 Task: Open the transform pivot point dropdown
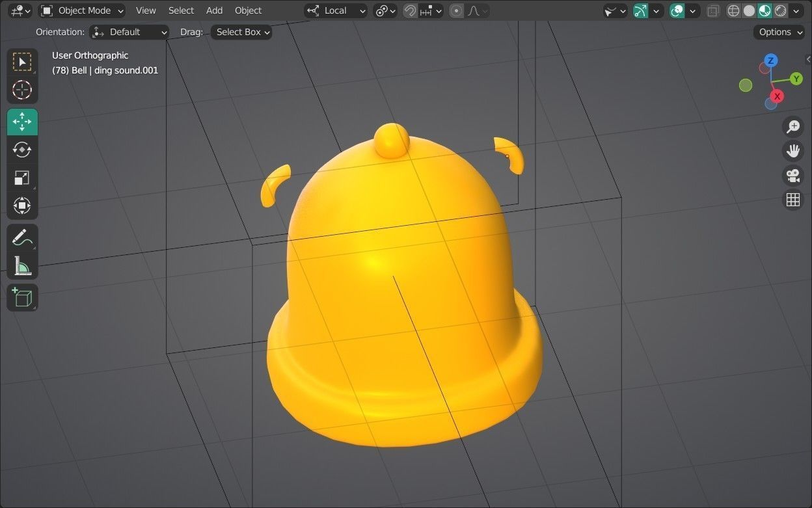(385, 10)
